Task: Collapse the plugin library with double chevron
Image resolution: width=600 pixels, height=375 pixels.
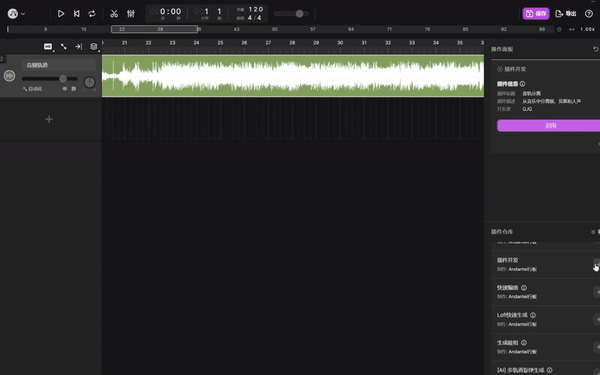Action: [593, 232]
